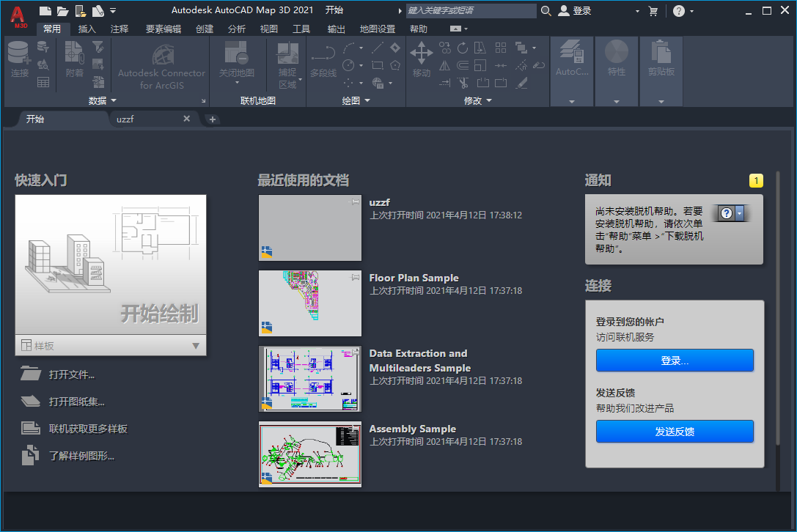Click the 了解样例图形... link
This screenshot has height=532, width=797.
[81, 455]
